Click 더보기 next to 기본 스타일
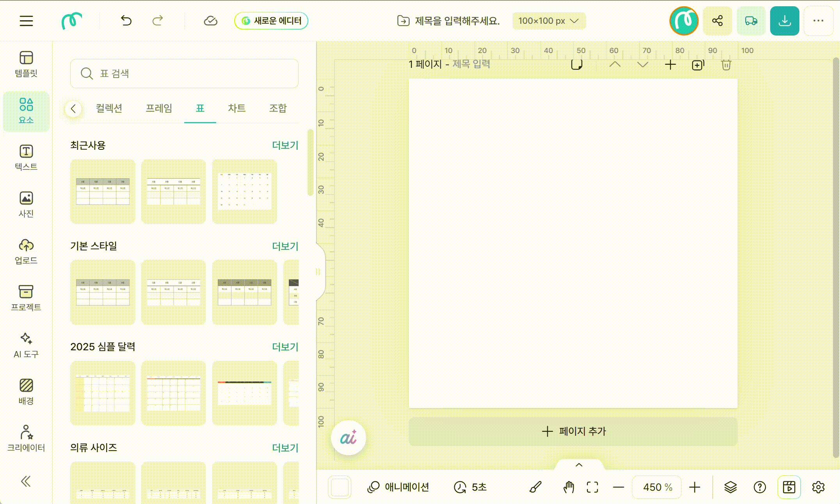The image size is (840, 504). [x=285, y=246]
